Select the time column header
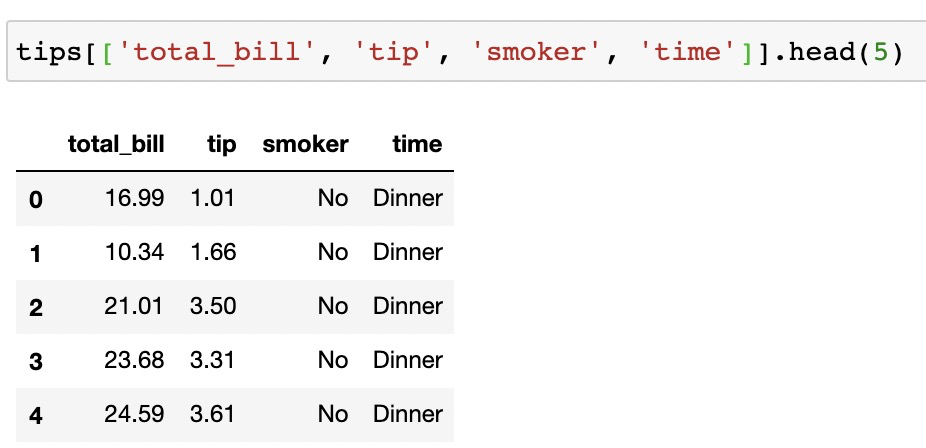This screenshot has height=448, width=926. pos(418,144)
